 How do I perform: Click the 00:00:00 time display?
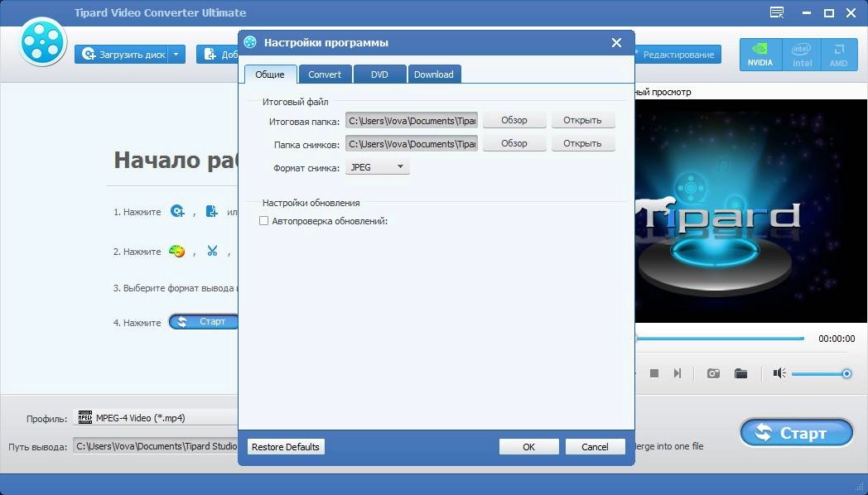click(x=837, y=339)
